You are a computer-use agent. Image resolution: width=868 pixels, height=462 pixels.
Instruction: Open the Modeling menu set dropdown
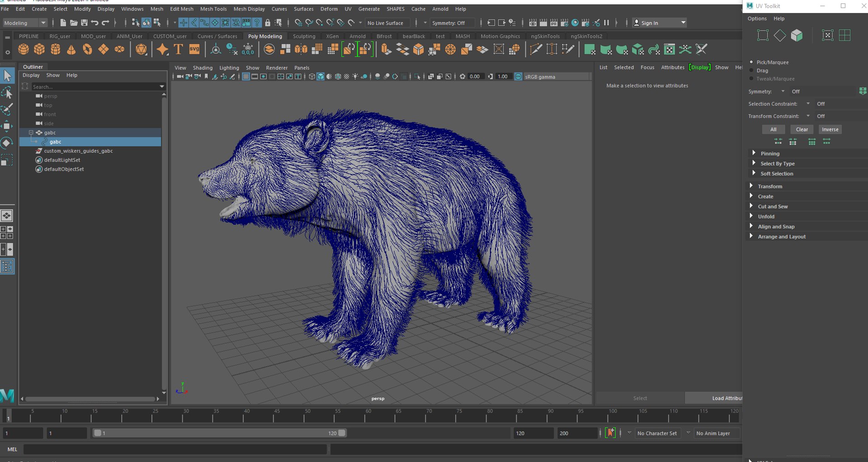click(25, 23)
